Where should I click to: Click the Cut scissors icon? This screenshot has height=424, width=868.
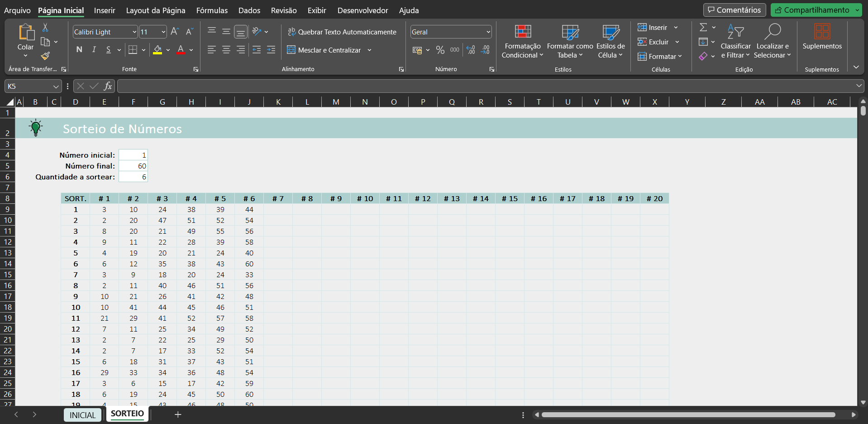pos(45,28)
